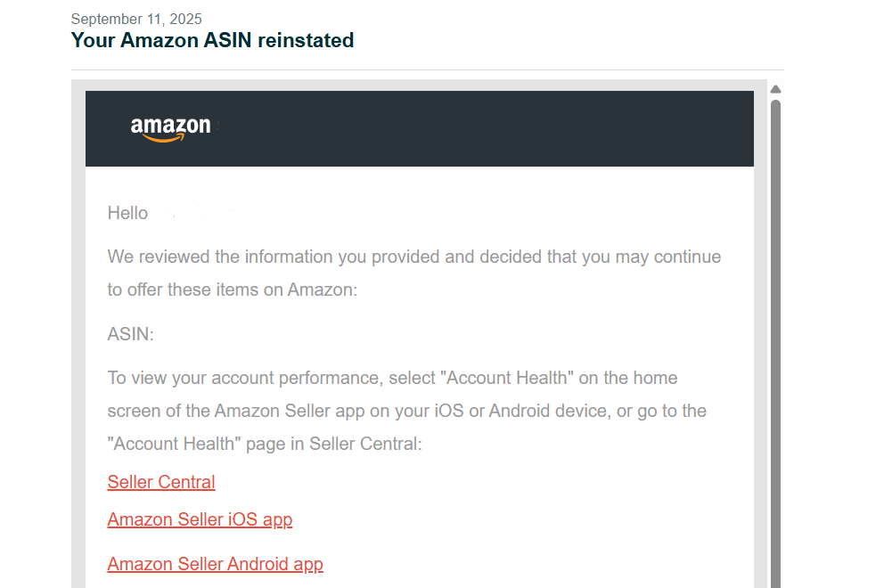The height and width of the screenshot is (588, 884).
Task: Click the "Account Health" page in Seller Central text
Action: 265,444
